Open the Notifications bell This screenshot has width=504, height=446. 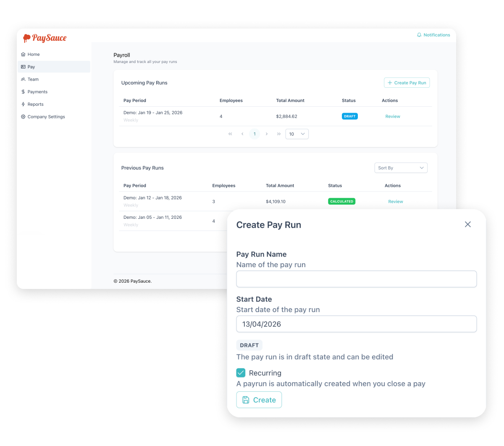433,35
